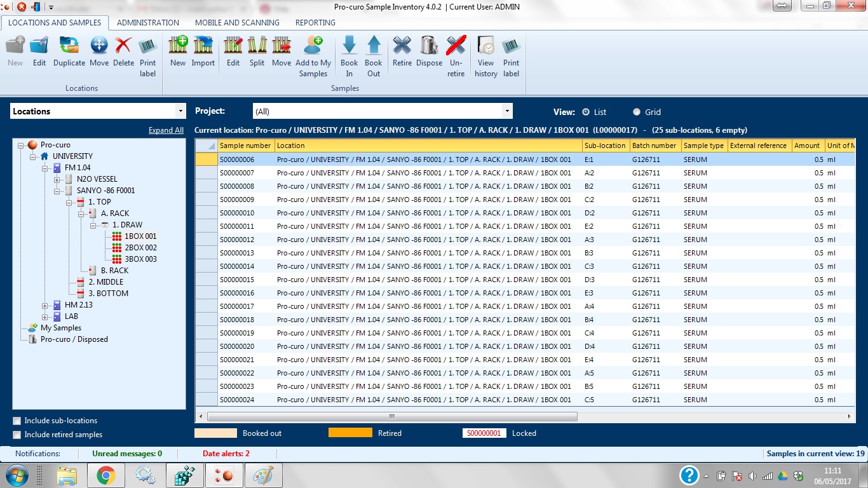Click row selector for S00000006
This screenshot has width=868, height=488.
(206, 159)
